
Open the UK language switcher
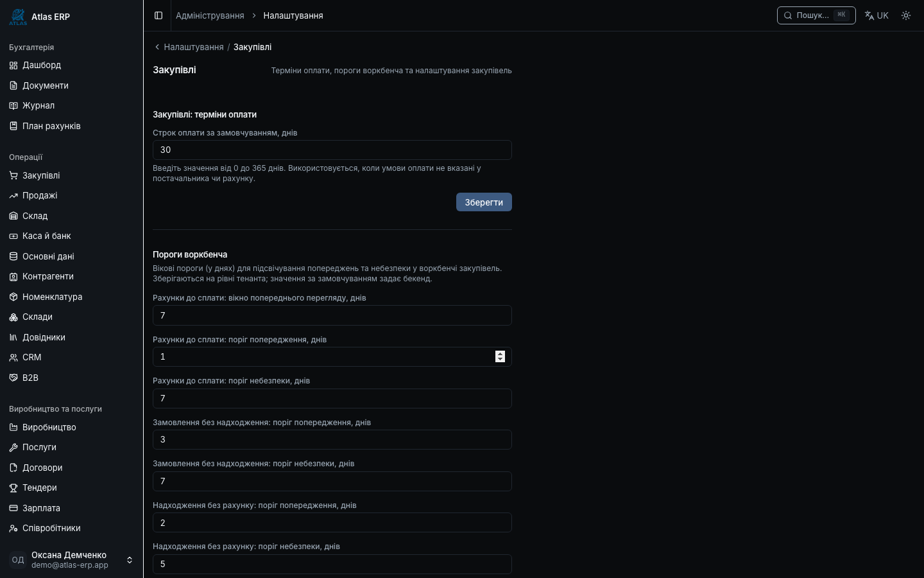point(877,15)
